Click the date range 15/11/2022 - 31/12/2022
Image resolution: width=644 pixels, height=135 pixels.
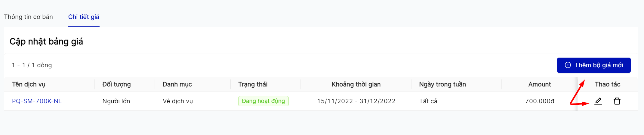coord(356,101)
